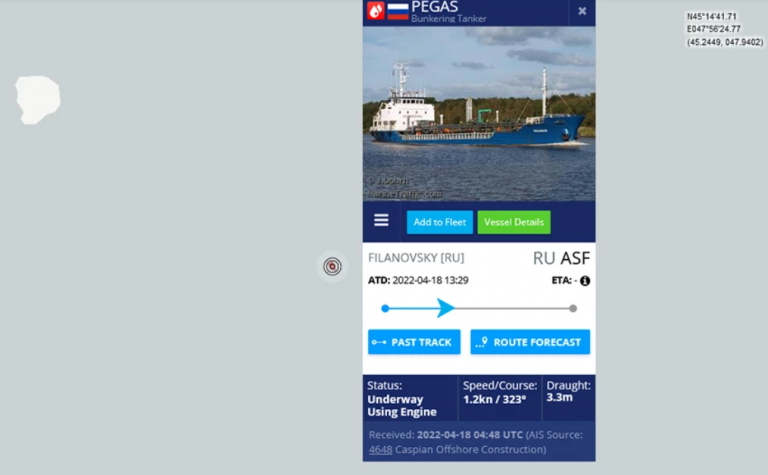This screenshot has width=768, height=475.
Task: Open Vessel Details page
Action: (x=514, y=222)
